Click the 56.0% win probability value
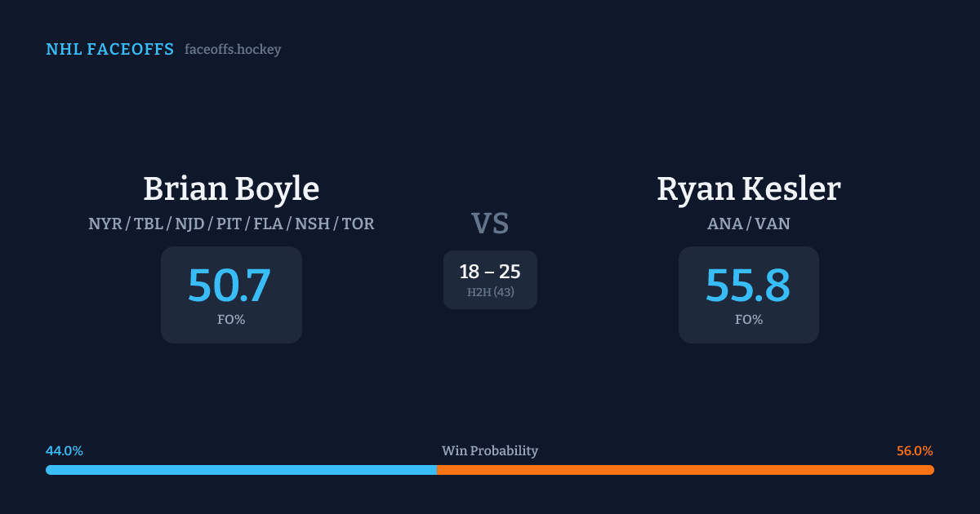Viewport: 980px width, 514px height. [x=915, y=451]
